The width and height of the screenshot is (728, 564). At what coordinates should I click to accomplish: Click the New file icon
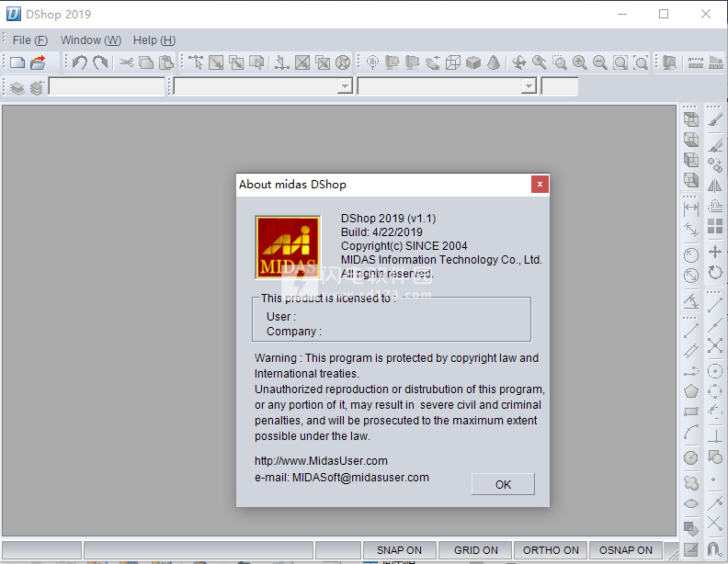[17, 62]
